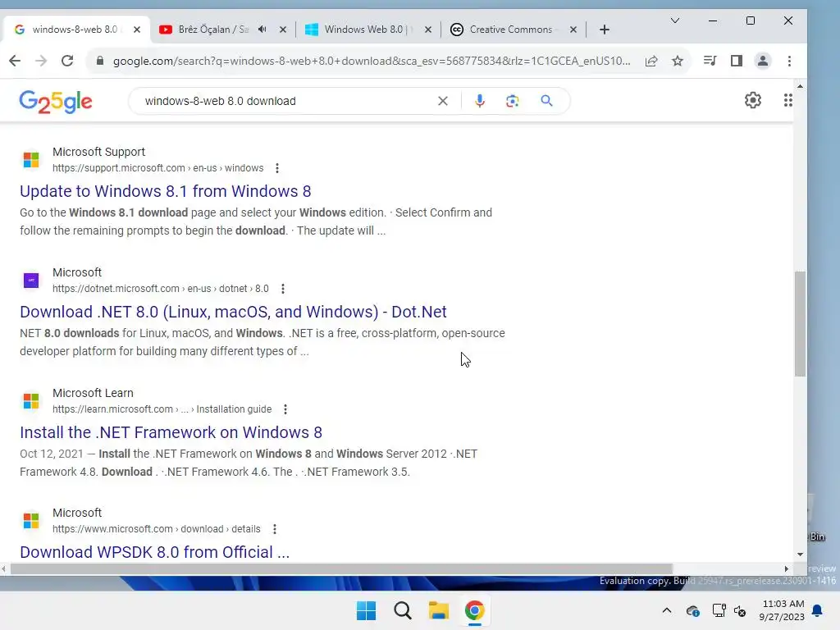840x630 pixels.
Task: Open the media controls icon
Action: coord(710,61)
